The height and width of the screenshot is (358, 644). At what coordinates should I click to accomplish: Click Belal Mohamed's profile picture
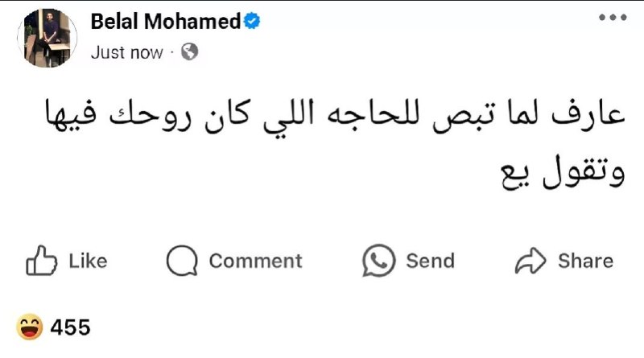point(47,38)
